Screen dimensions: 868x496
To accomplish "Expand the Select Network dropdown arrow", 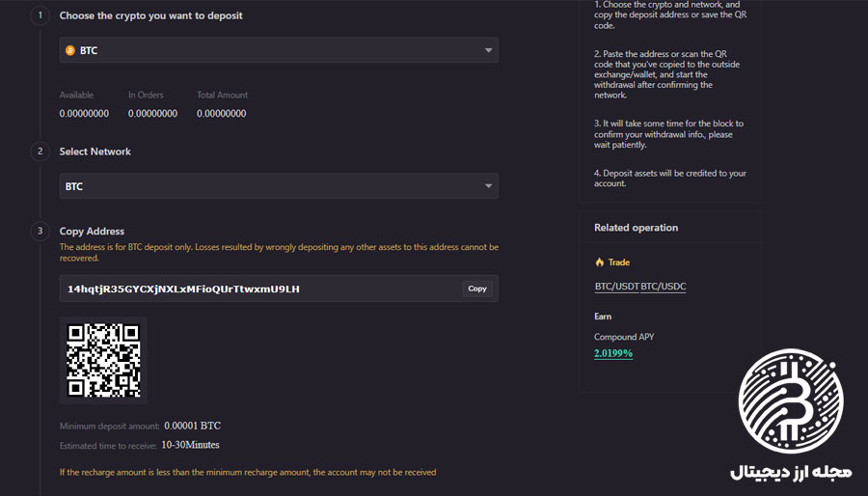I will (488, 186).
